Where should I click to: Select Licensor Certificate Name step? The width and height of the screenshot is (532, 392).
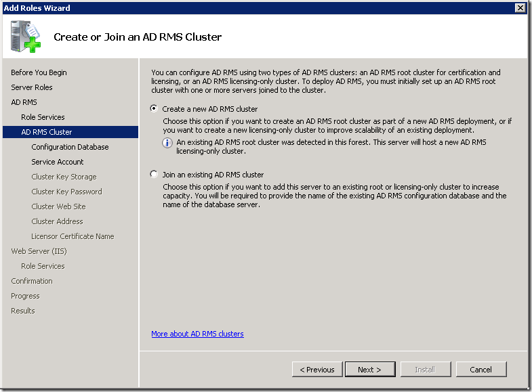coord(73,236)
